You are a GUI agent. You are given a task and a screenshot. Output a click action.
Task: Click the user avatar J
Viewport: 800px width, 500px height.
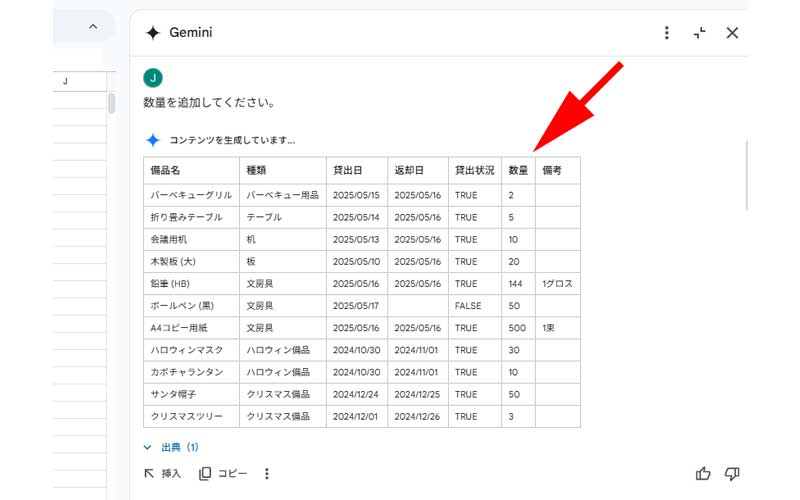(x=153, y=78)
